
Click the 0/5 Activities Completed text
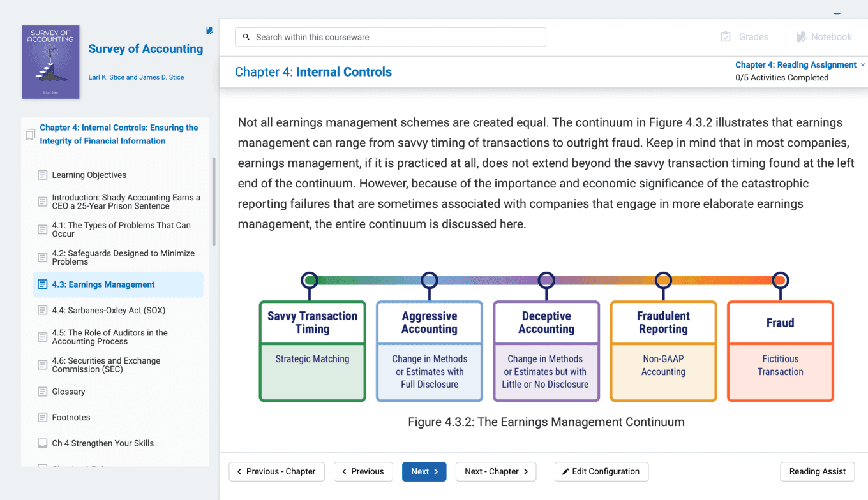click(782, 78)
